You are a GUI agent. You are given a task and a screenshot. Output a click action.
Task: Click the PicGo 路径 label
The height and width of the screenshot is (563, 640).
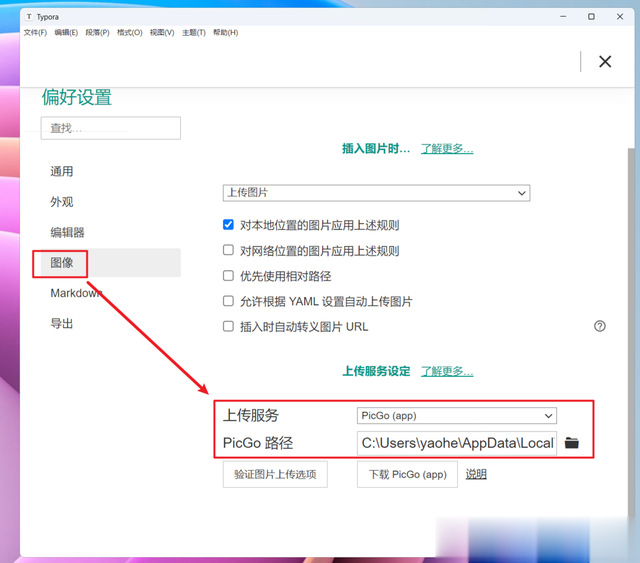(258, 443)
